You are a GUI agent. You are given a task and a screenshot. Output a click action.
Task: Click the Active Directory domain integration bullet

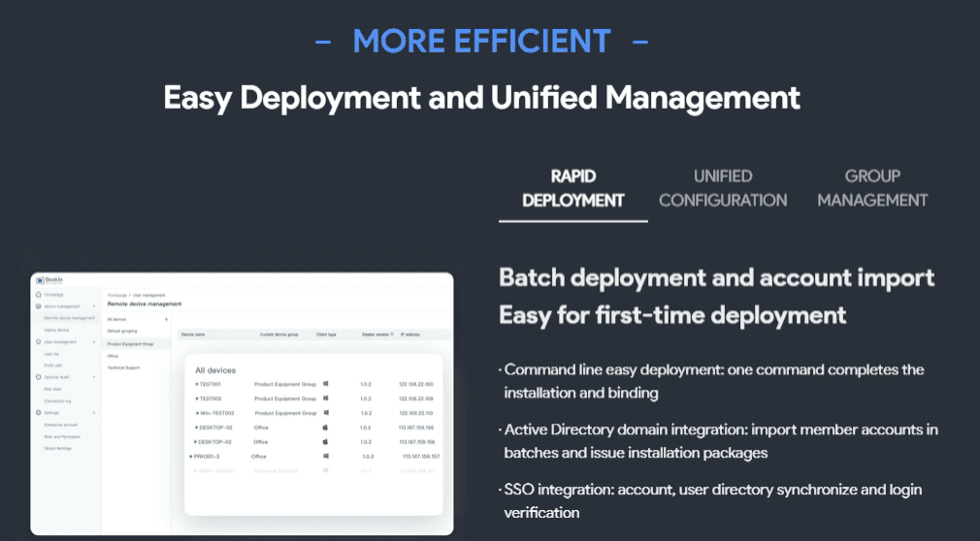719,441
